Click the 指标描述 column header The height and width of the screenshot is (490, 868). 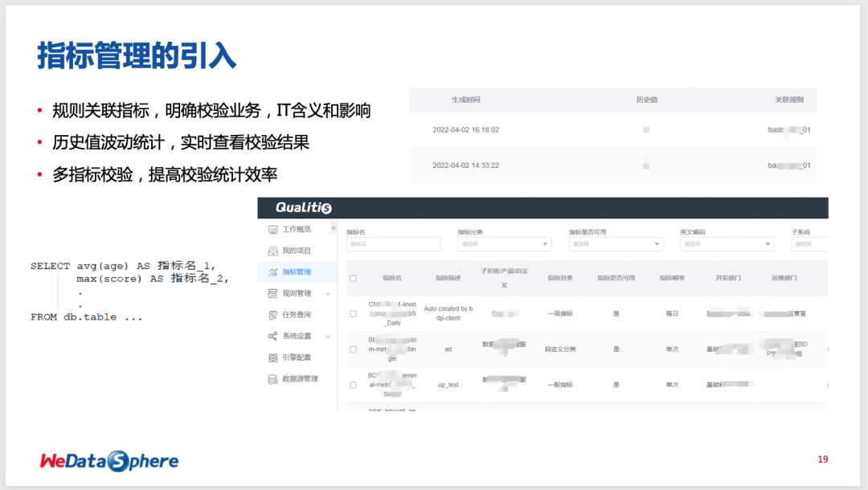coord(448,278)
